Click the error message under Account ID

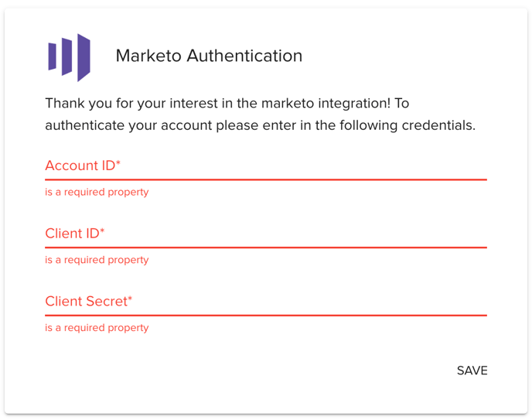click(97, 192)
